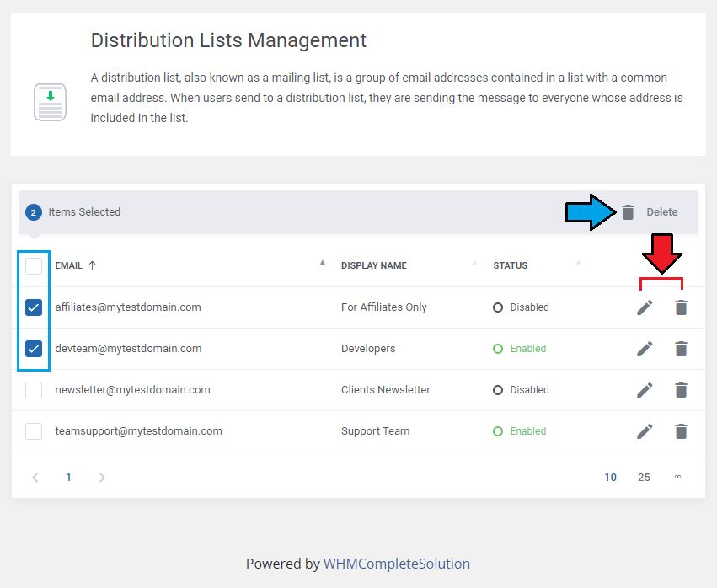Click the Delete label for selected items
This screenshot has height=588, width=717.
pos(661,212)
